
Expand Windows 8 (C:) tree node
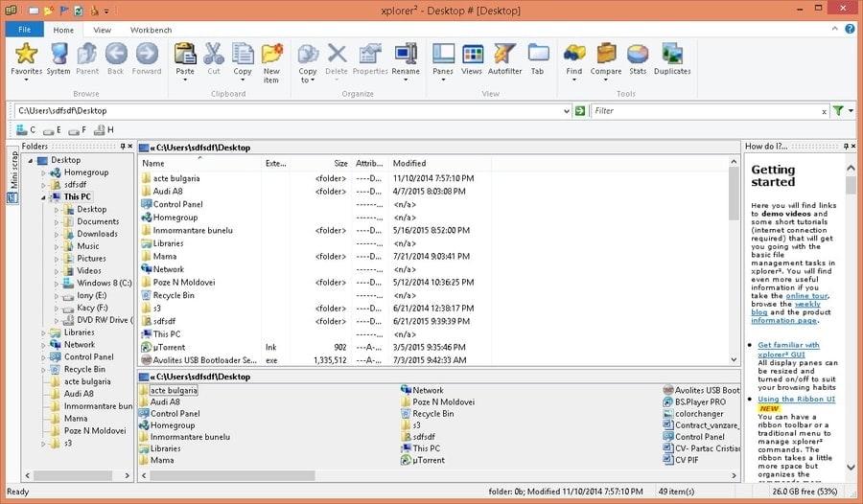[x=57, y=284]
